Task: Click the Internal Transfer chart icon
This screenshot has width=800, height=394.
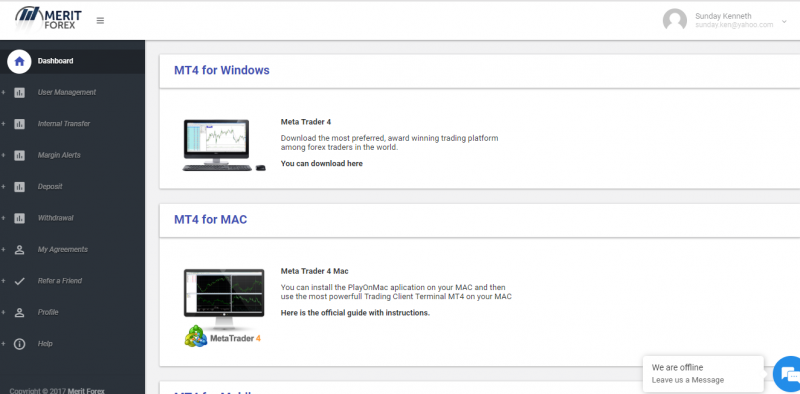Action: (x=19, y=124)
